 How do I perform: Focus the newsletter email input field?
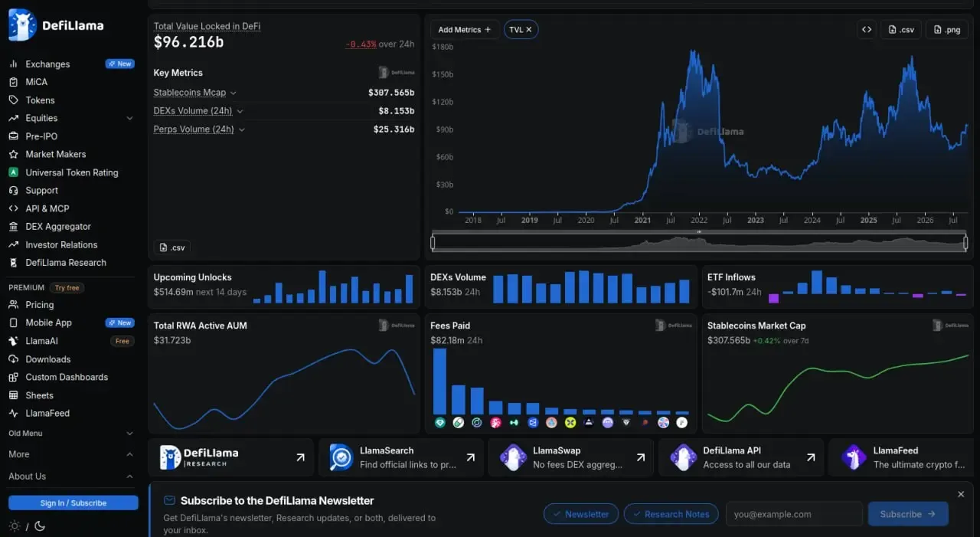pyautogui.click(x=794, y=514)
